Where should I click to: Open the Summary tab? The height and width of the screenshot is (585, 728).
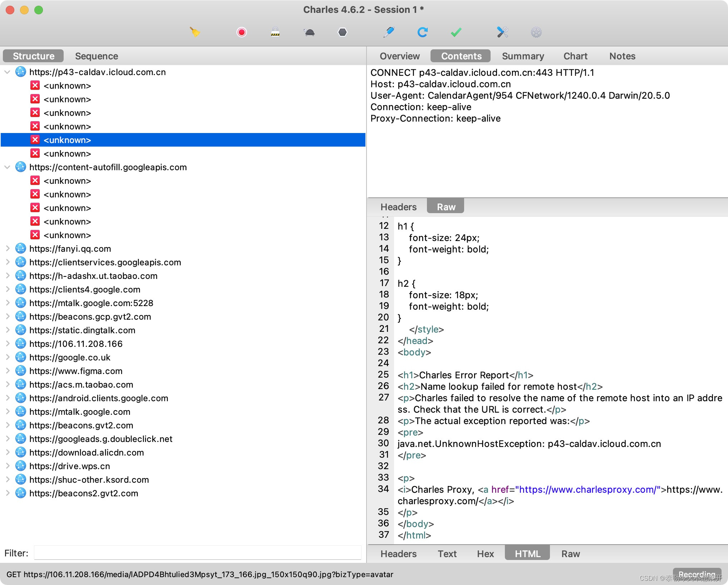tap(523, 56)
